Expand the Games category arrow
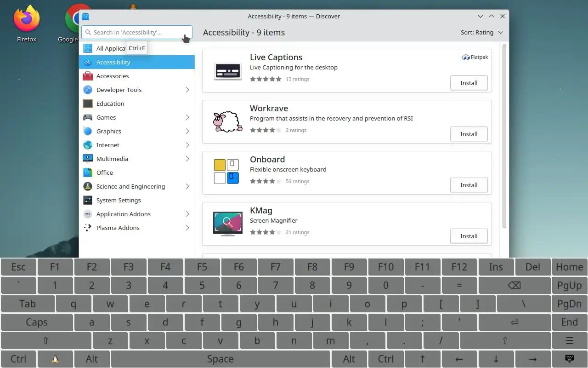Viewport: 588px width, 368px height. click(187, 117)
